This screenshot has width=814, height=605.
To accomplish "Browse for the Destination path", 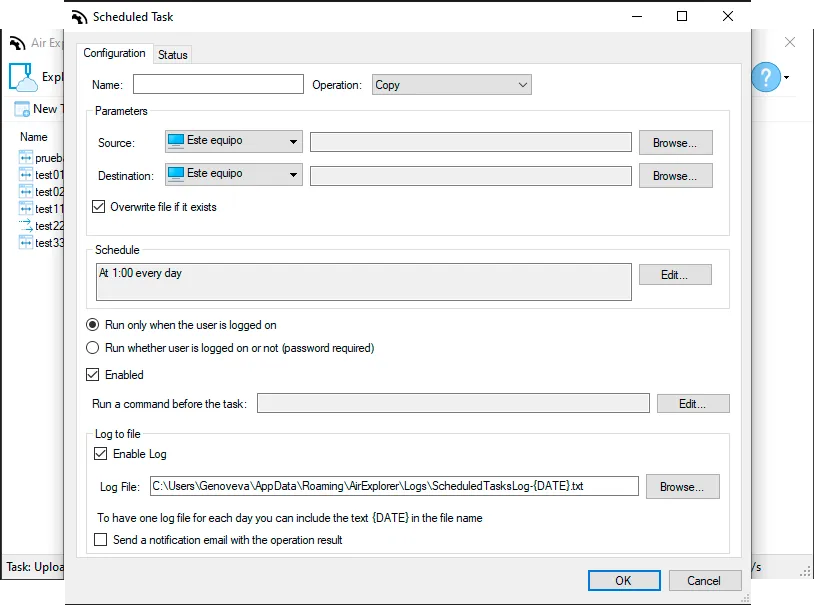I will 675,176.
